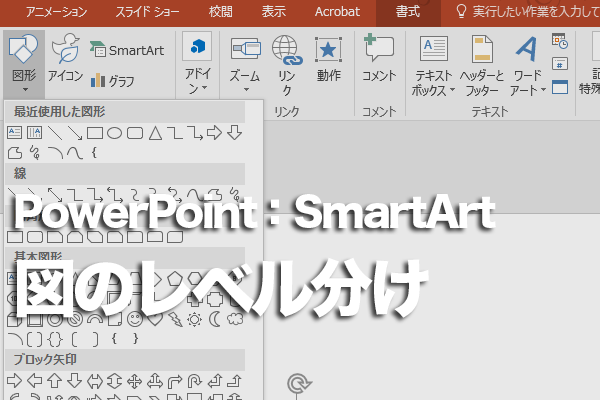The image size is (600, 400).
Task: Select right arrow in recently used shapes
Action: (214, 133)
